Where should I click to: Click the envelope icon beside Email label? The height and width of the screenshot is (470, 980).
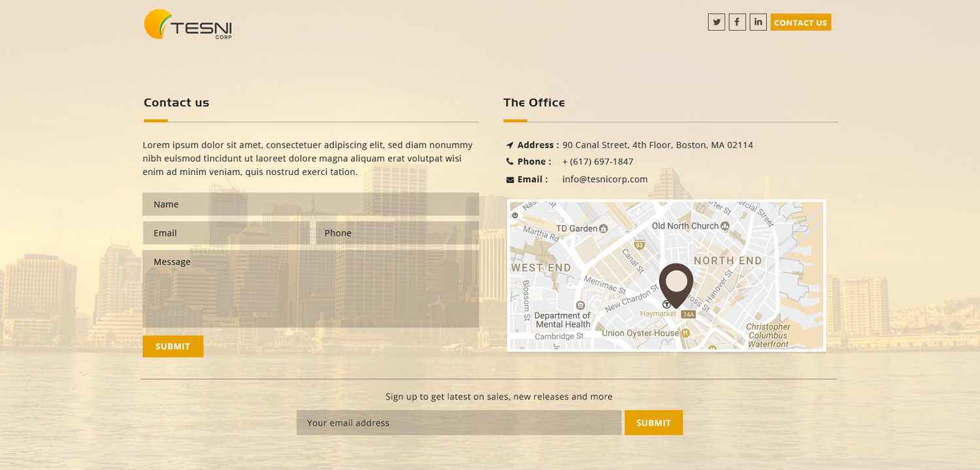point(510,180)
